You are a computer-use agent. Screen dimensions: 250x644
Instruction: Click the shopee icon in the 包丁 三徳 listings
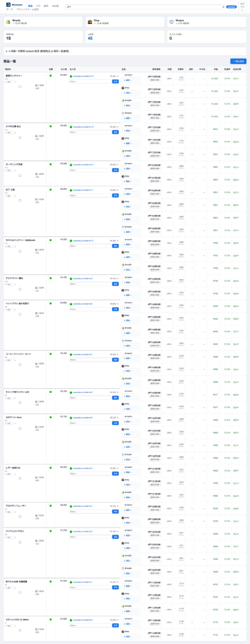123,226
